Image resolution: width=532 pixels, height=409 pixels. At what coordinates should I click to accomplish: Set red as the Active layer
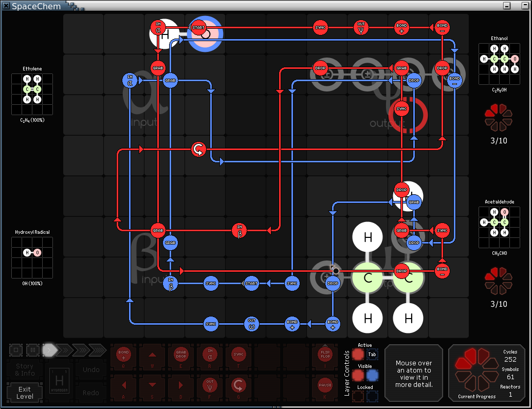tap(358, 355)
